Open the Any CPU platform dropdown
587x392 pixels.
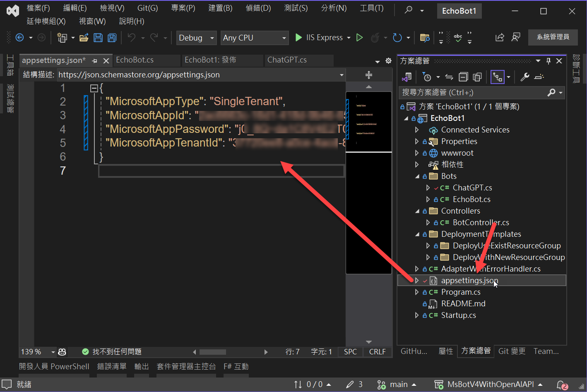click(255, 38)
